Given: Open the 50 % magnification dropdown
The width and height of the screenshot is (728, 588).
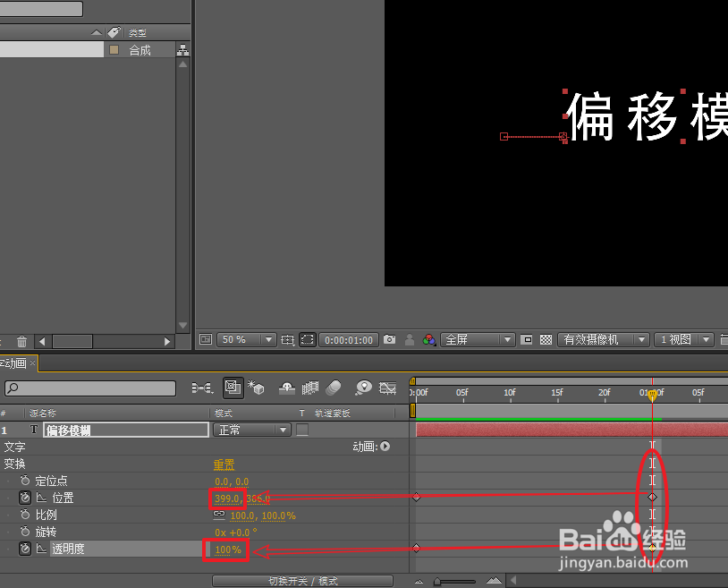Looking at the screenshot, I should coord(247,339).
